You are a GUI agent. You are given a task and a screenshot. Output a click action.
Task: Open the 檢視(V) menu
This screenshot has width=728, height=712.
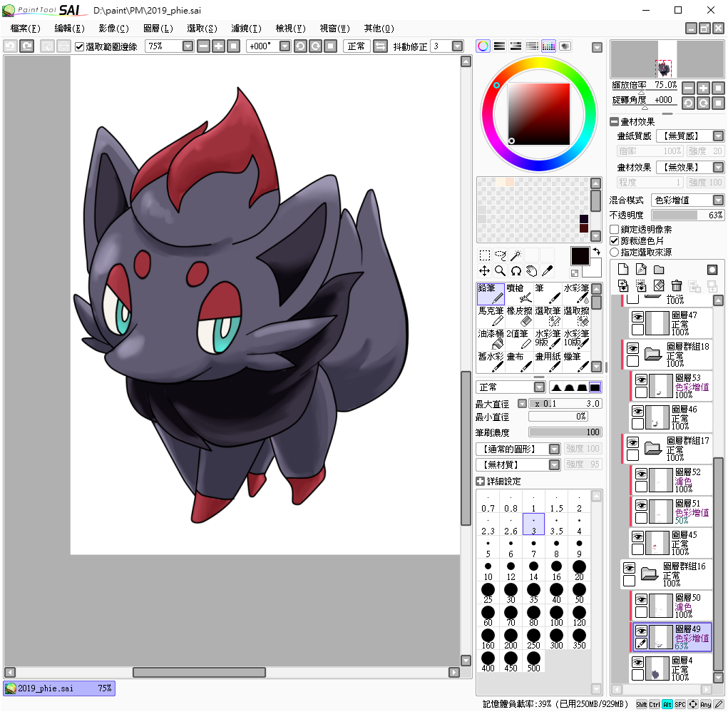[x=290, y=29]
